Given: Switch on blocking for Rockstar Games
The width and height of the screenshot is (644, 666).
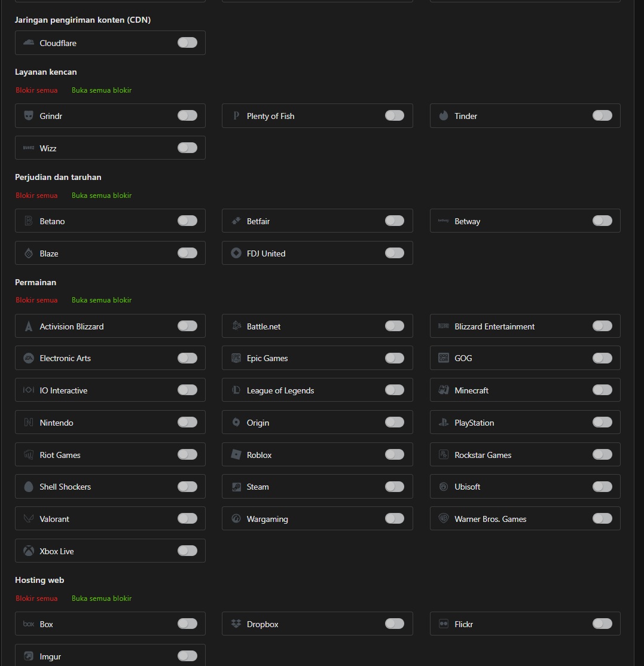Looking at the screenshot, I should (602, 454).
